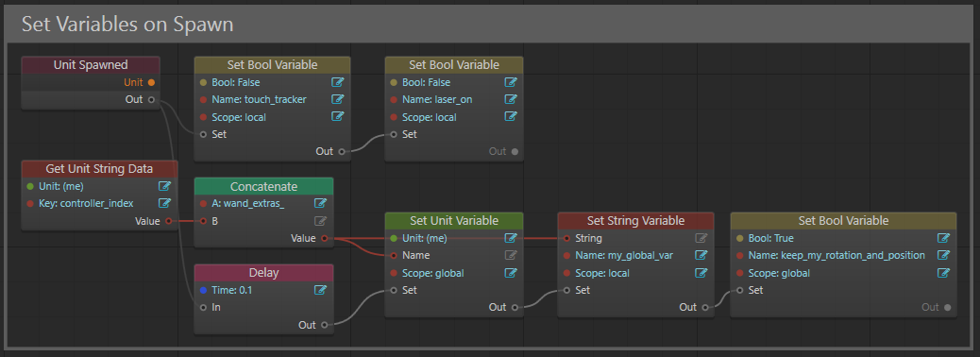Edit Unit: (me) icon in Set Unit Variable
This screenshot has width=980, height=357.
tap(511, 238)
